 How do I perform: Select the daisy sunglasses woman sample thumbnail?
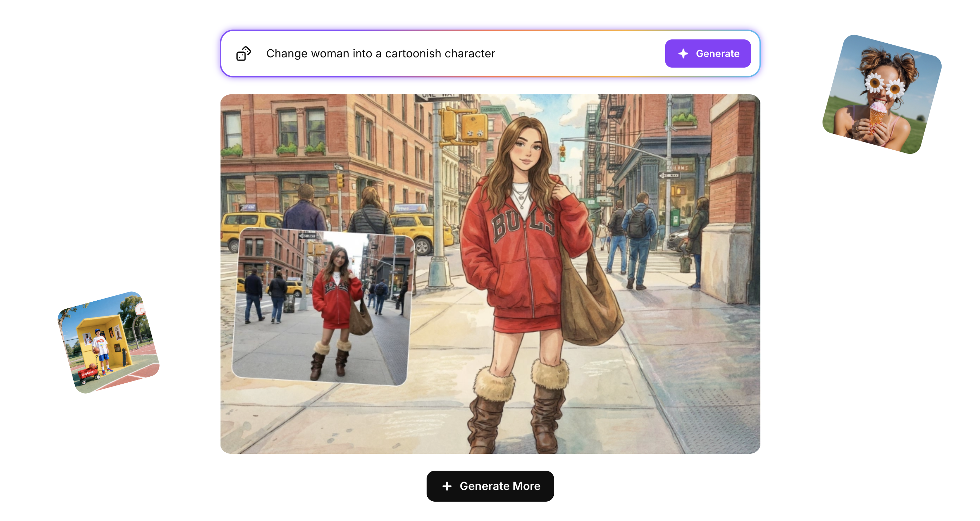882,94
